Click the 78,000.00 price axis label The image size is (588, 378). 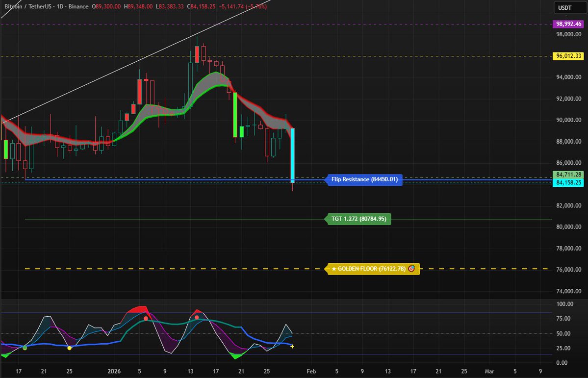coord(569,248)
